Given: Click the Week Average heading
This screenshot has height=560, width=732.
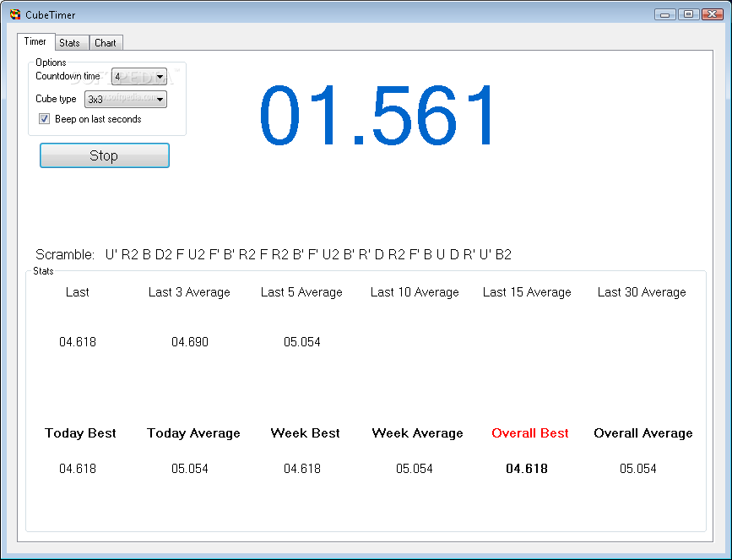Looking at the screenshot, I should [x=417, y=433].
